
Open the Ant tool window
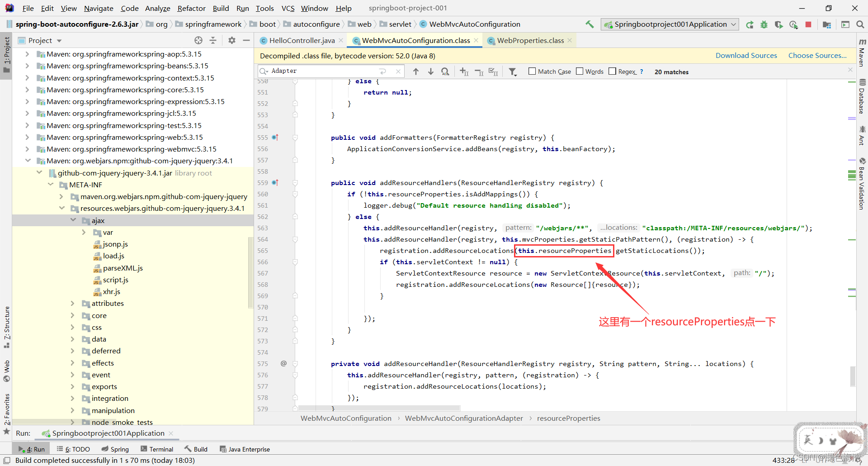[862, 136]
